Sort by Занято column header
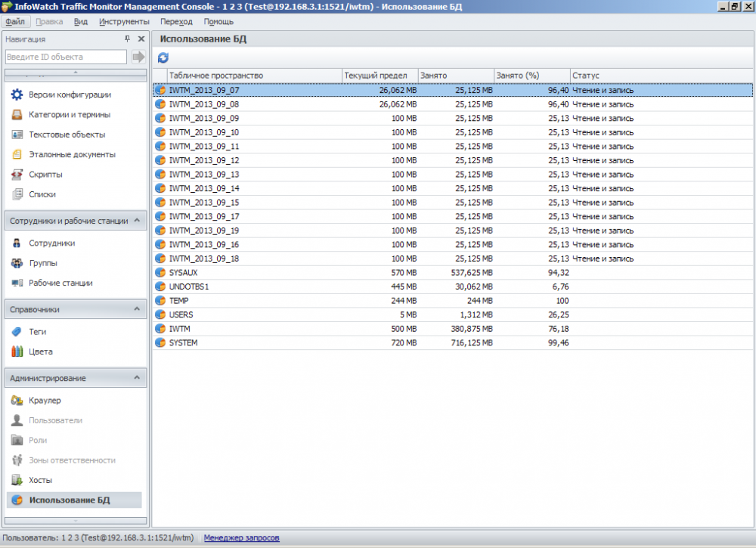 pyautogui.click(x=456, y=76)
